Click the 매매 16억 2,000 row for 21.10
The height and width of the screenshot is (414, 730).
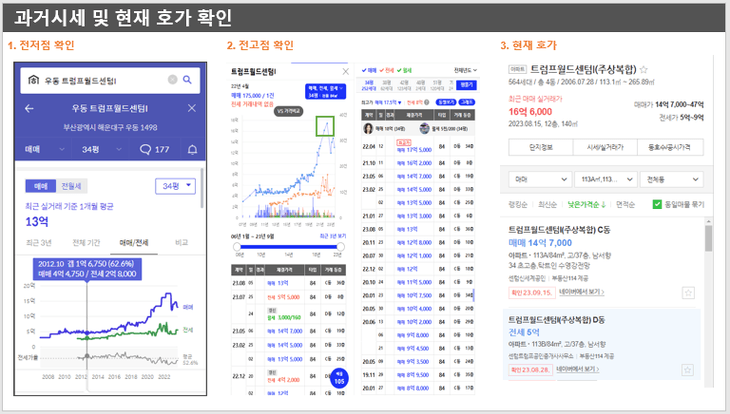418,163
